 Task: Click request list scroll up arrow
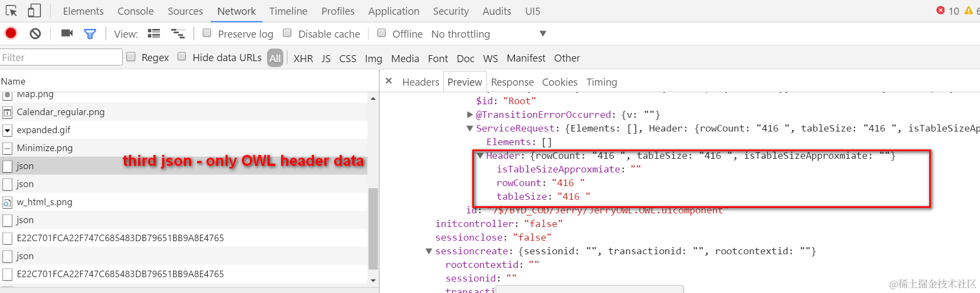(373, 99)
